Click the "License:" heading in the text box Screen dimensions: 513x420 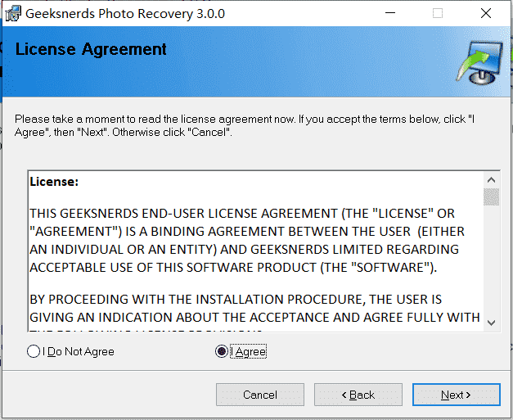coord(54,182)
